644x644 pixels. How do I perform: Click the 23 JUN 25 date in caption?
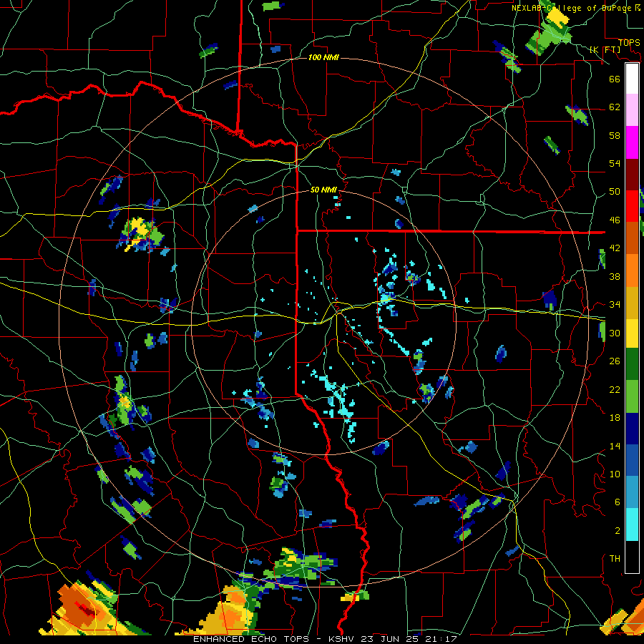click(x=390, y=639)
